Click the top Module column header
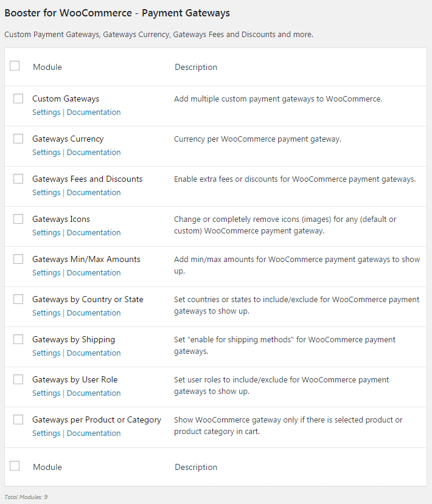This screenshot has height=504, width=432. (47, 67)
